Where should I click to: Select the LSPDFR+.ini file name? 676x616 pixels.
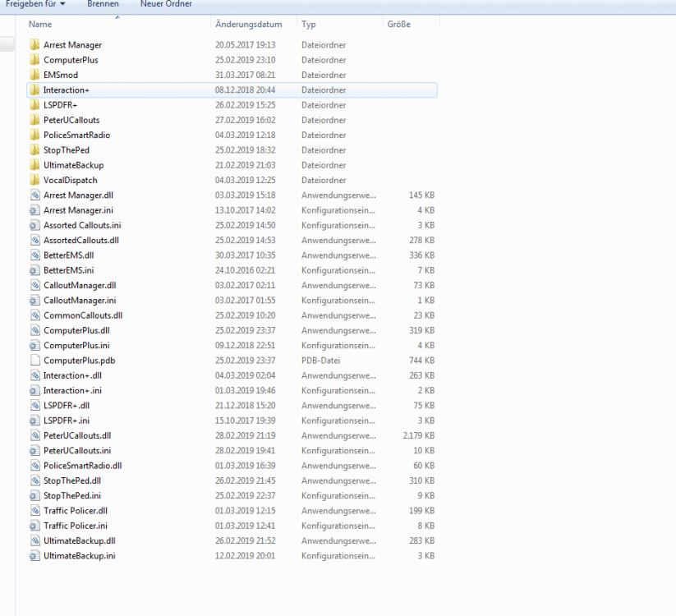click(67, 421)
